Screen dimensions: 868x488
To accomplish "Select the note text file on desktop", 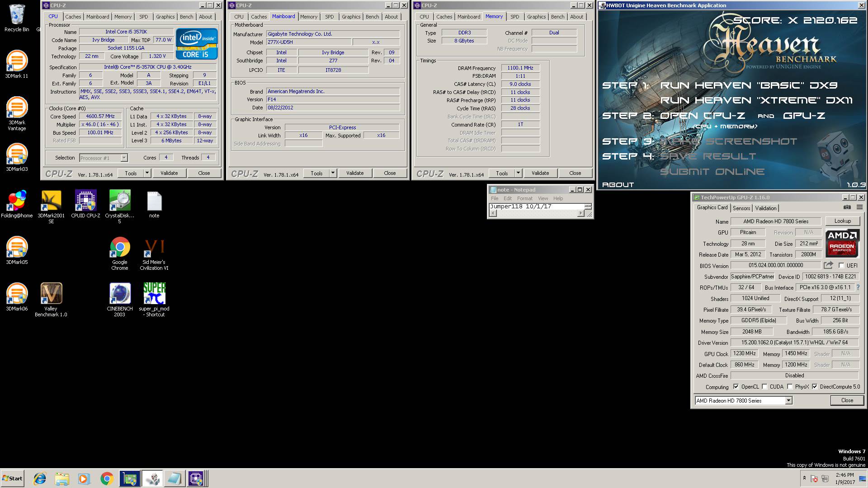I will tap(154, 204).
